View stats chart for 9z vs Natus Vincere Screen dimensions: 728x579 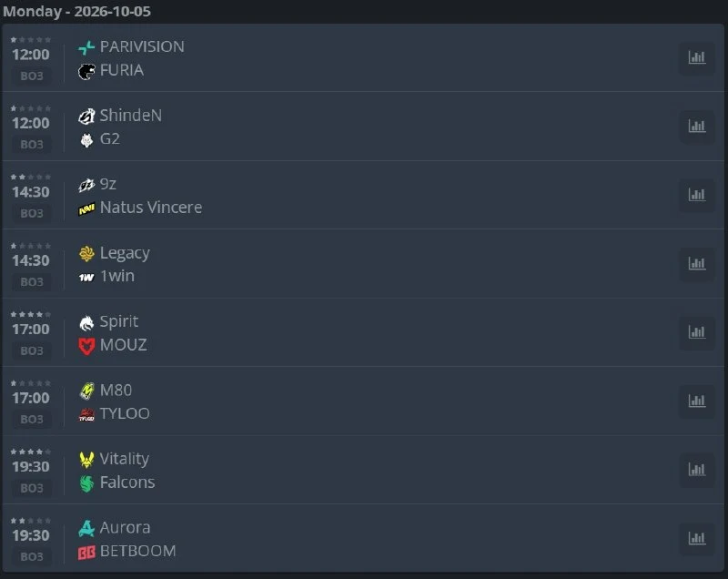click(696, 196)
